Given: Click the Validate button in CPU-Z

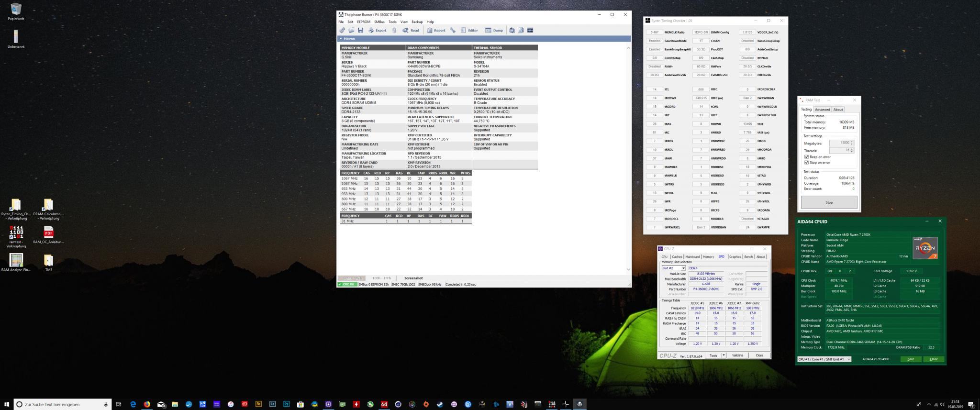Looking at the screenshot, I should 737,355.
